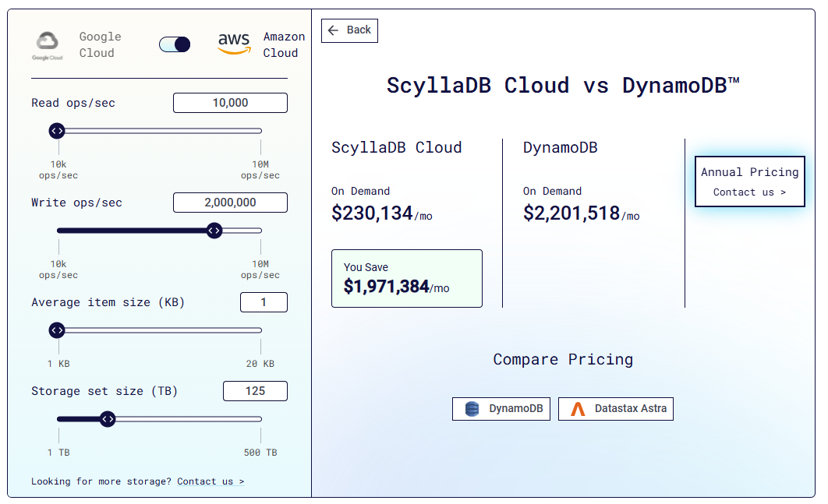The image size is (828, 504).
Task: Click the Average item size (KB) label
Action: pos(108,302)
